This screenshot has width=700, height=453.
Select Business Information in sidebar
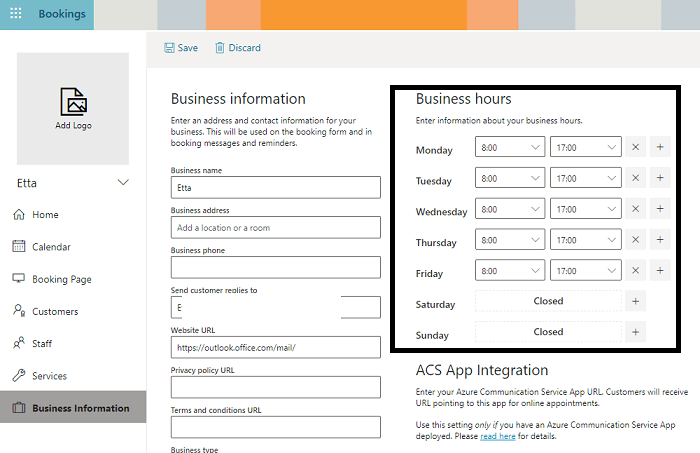tap(73, 407)
